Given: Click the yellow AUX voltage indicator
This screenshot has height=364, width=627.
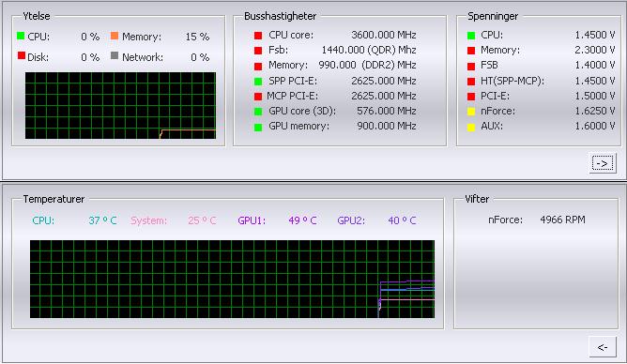Looking at the screenshot, I should (x=471, y=127).
